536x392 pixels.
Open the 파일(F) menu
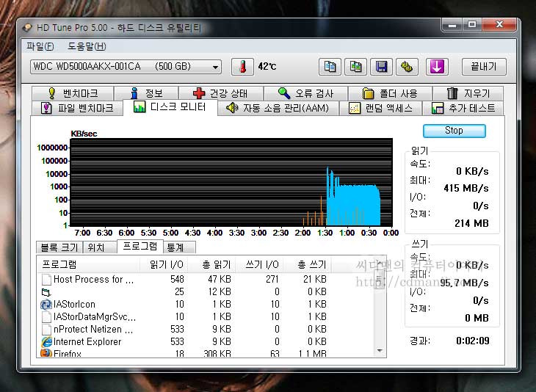[x=40, y=46]
